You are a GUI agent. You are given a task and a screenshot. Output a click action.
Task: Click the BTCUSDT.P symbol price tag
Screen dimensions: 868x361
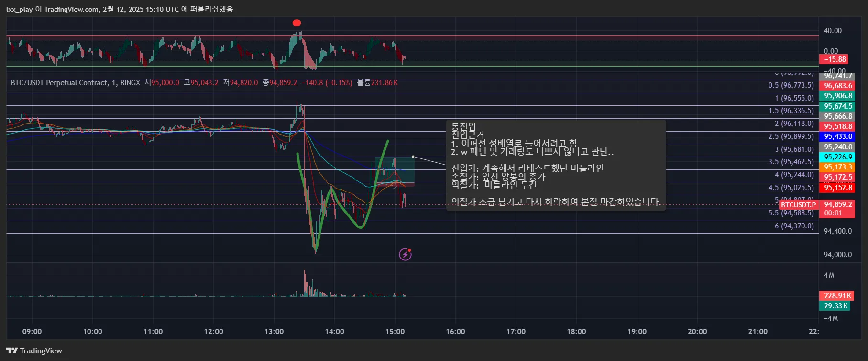[x=799, y=205]
